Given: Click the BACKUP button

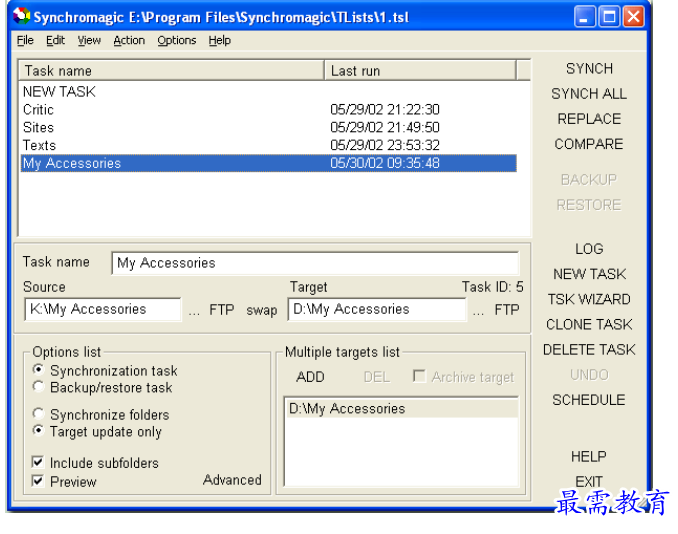Looking at the screenshot, I should [589, 179].
